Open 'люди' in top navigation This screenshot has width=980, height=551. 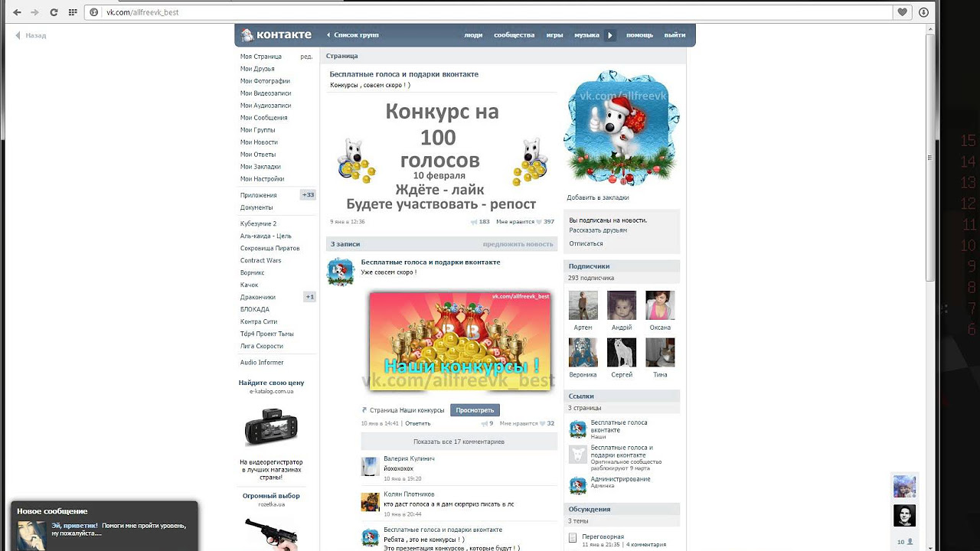473,35
